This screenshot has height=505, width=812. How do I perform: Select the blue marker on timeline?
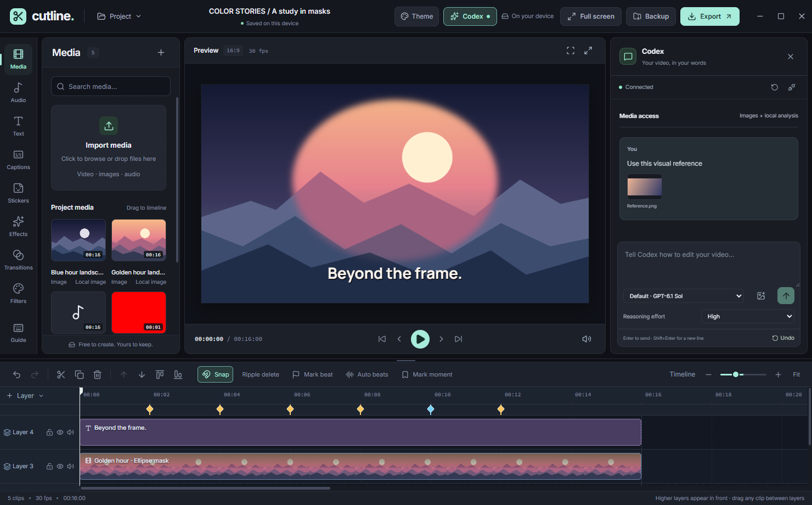coord(431,409)
